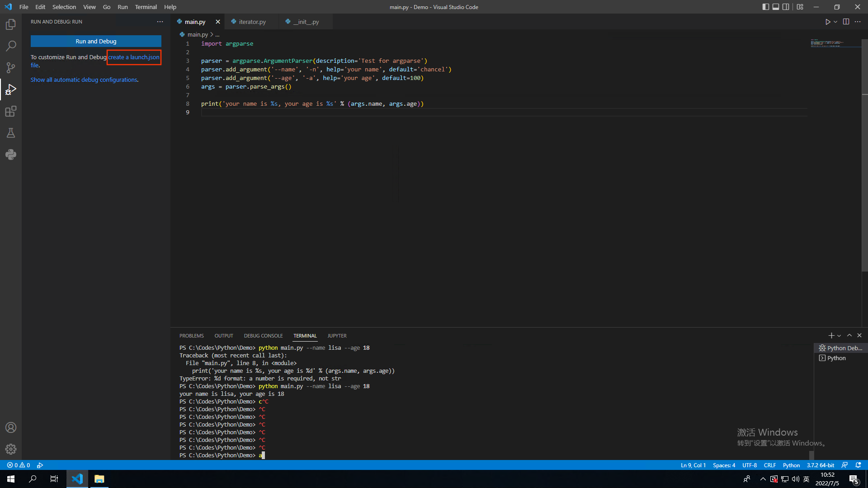Click the Manage gear icon
The width and height of the screenshot is (868, 488).
pos(11,449)
